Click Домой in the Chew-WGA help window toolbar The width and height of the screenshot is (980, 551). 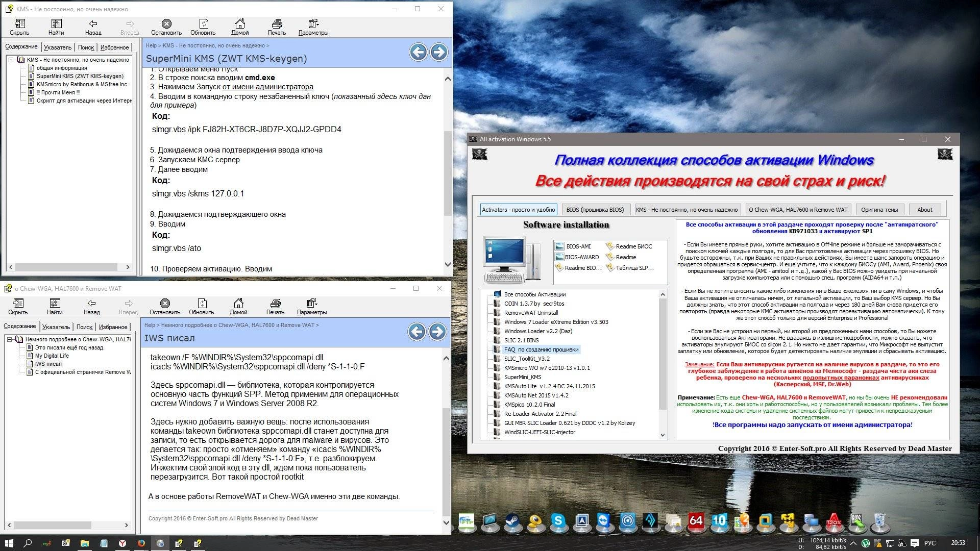pos(238,307)
